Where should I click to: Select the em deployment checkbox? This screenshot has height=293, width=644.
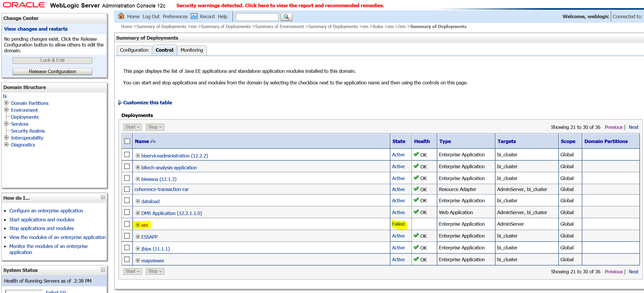pyautogui.click(x=127, y=224)
